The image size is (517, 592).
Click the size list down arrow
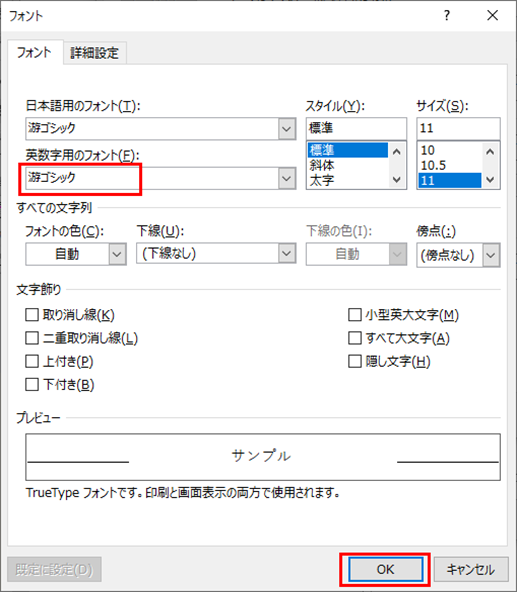(490, 180)
